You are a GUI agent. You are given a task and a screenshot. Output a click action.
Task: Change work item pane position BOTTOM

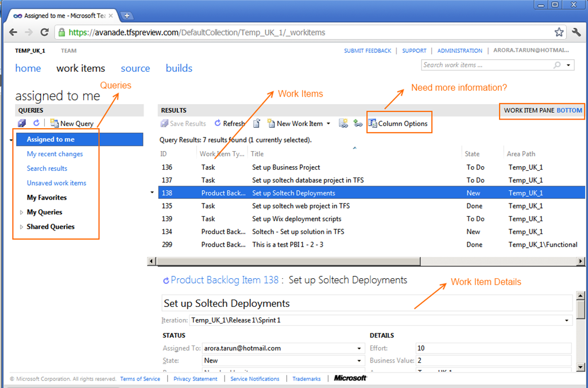pos(569,110)
